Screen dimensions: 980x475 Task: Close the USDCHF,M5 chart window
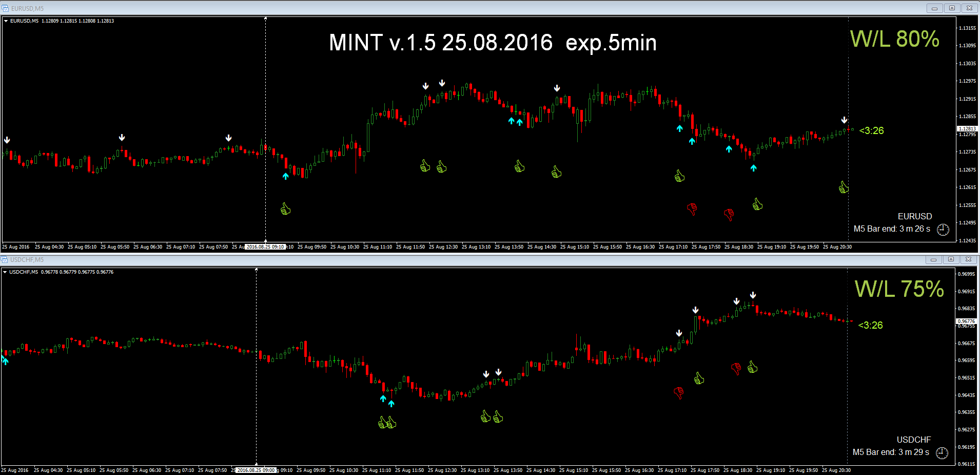tap(968, 259)
